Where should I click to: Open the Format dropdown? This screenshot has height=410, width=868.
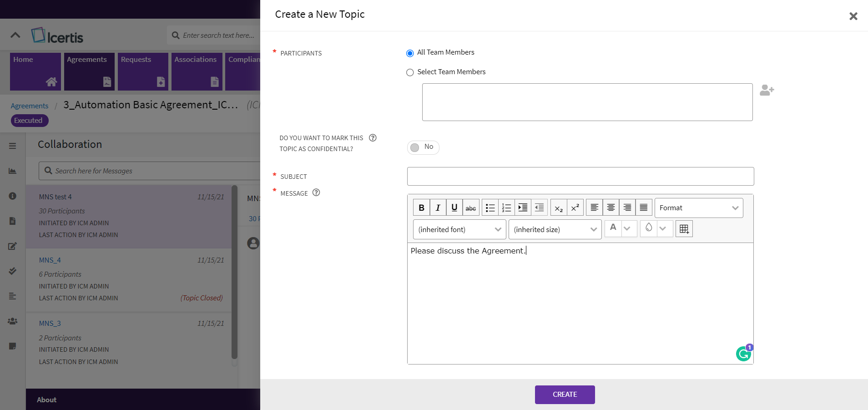(x=698, y=208)
